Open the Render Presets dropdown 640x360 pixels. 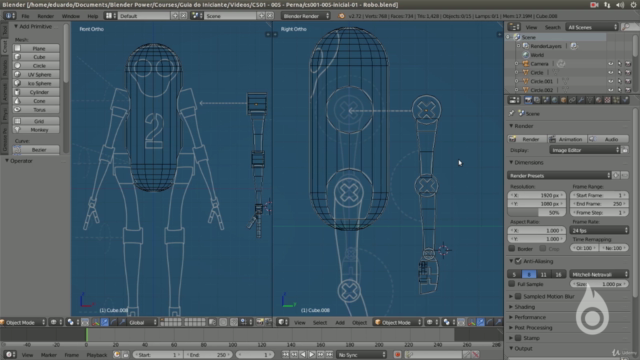coord(559,176)
